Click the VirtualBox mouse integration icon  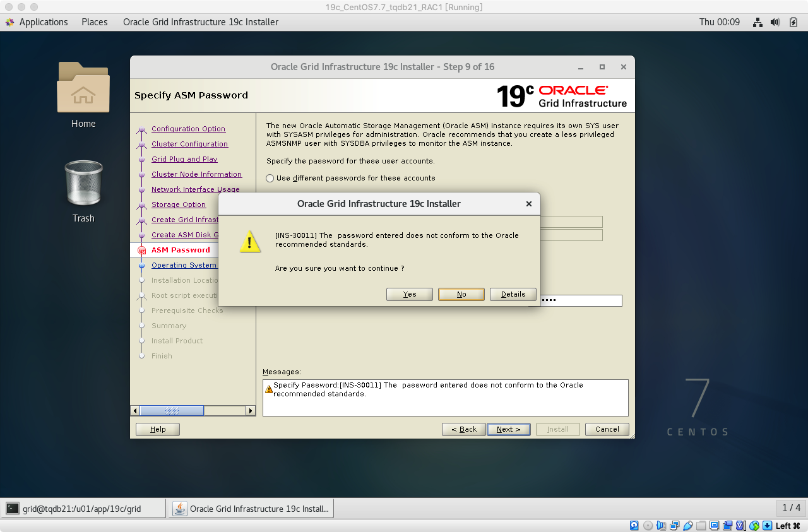(754, 525)
